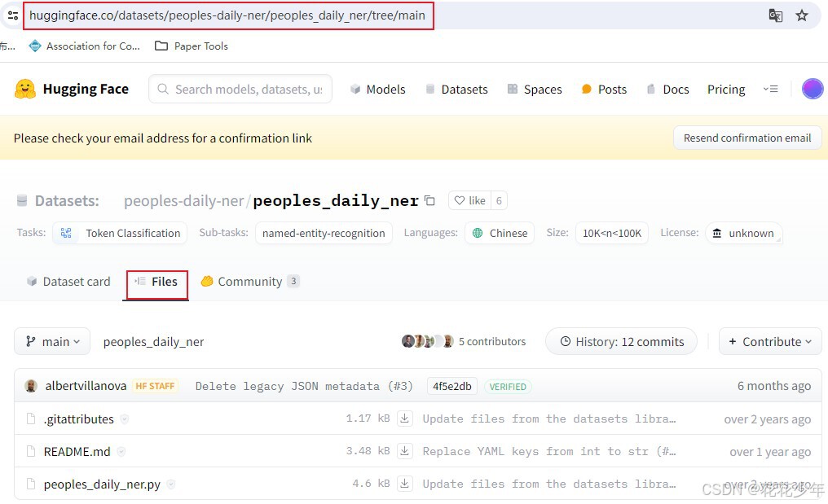Viewport: 828px width, 504px height.
Task: Open the Community tab
Action: click(249, 282)
